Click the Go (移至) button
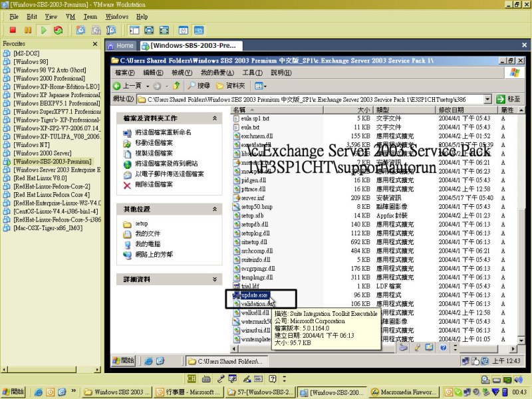Image resolution: width=532 pixels, height=399 pixels. coord(508,99)
